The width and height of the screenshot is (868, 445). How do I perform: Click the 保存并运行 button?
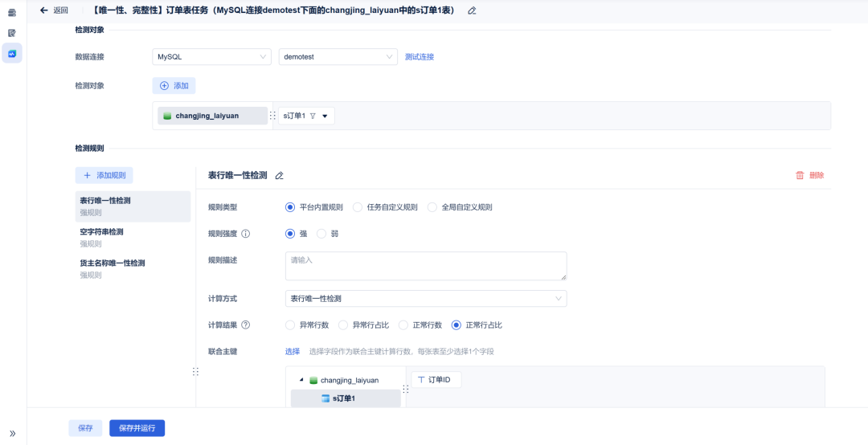[x=137, y=428]
